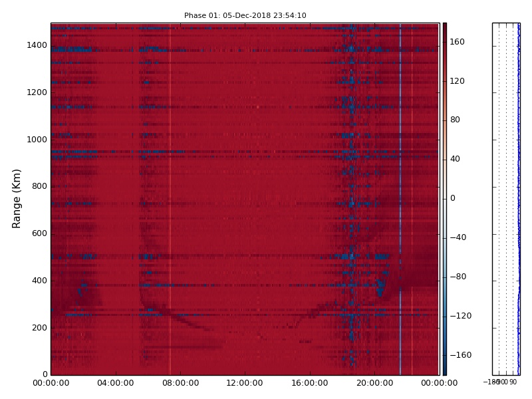The height and width of the screenshot is (399, 532).
Task: Click the dark blue bottom of the colorbar
Action: point(444,370)
